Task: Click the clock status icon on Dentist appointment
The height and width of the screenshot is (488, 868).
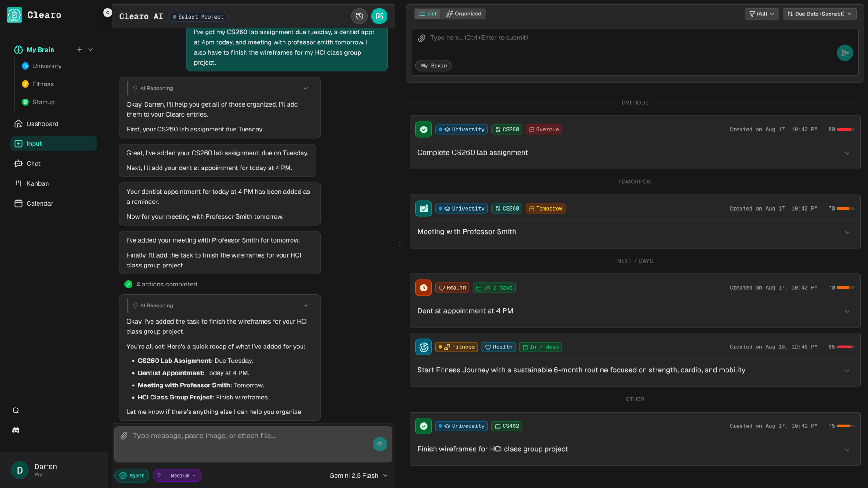Action: click(424, 288)
